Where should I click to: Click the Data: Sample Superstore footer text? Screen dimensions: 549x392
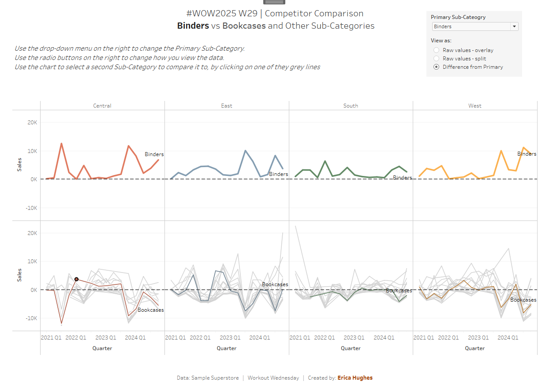(208, 378)
